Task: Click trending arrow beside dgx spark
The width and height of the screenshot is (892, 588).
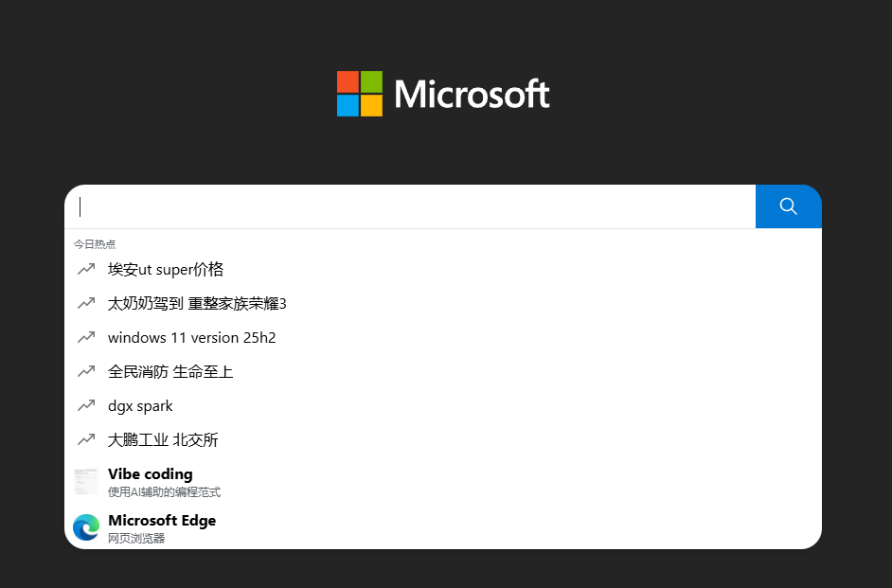Action: [86, 405]
